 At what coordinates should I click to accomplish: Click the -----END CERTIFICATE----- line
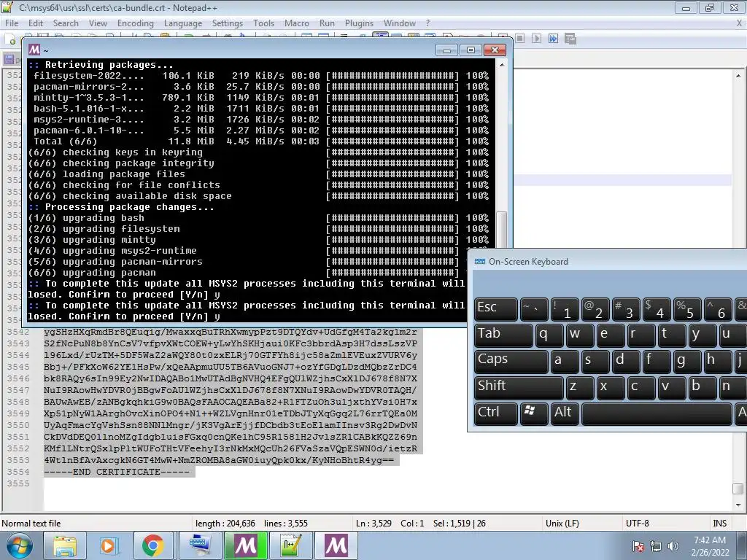(x=116, y=472)
